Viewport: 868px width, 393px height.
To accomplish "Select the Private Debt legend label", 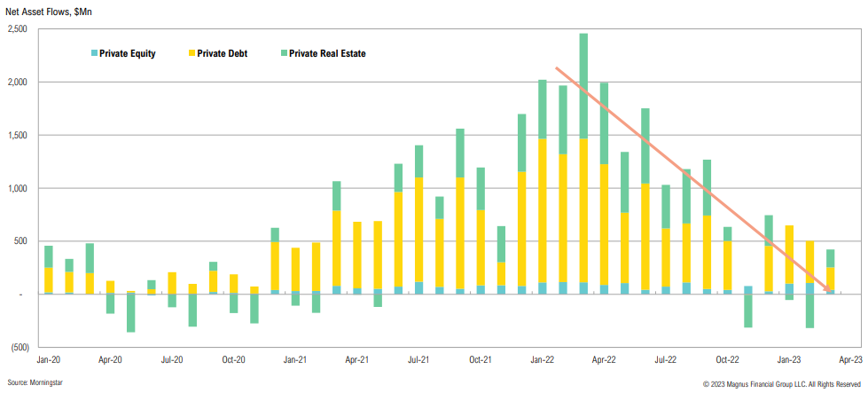I will coord(222,53).
